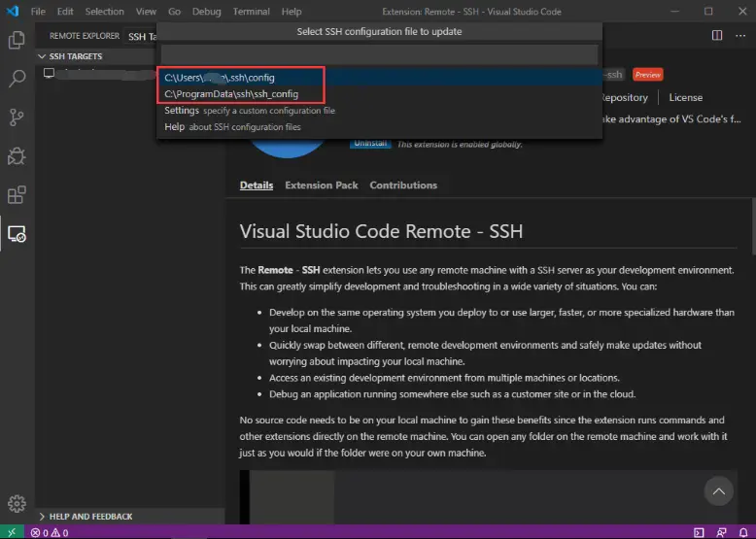Screen dimensions: 756x539
Task: Click the Uninstall button
Action: pos(370,144)
